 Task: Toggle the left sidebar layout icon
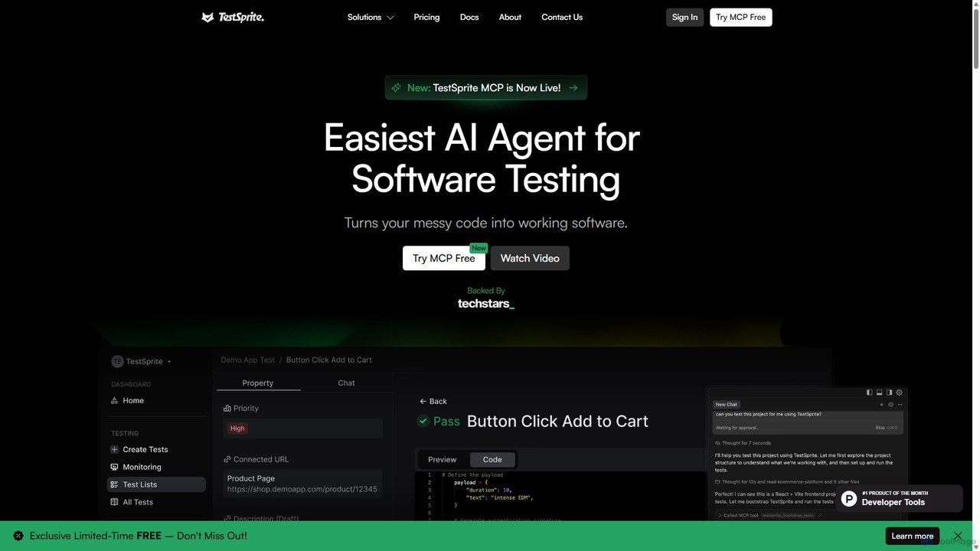coord(870,393)
